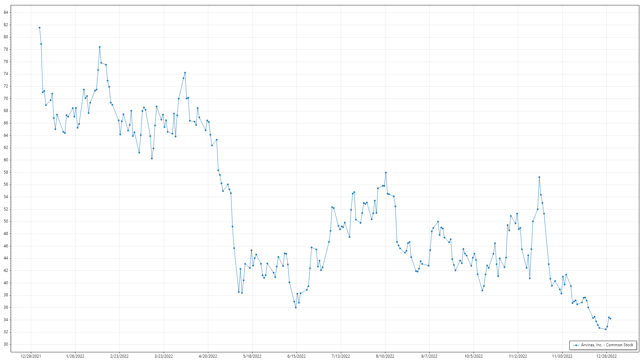Click the lowest December point near 32.5
Screen dimensions: 644x362
[605, 329]
